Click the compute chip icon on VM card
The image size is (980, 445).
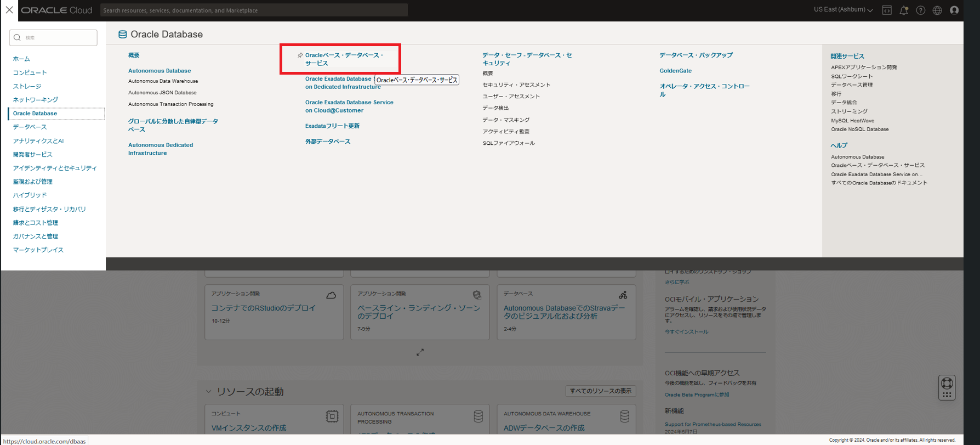point(332,416)
